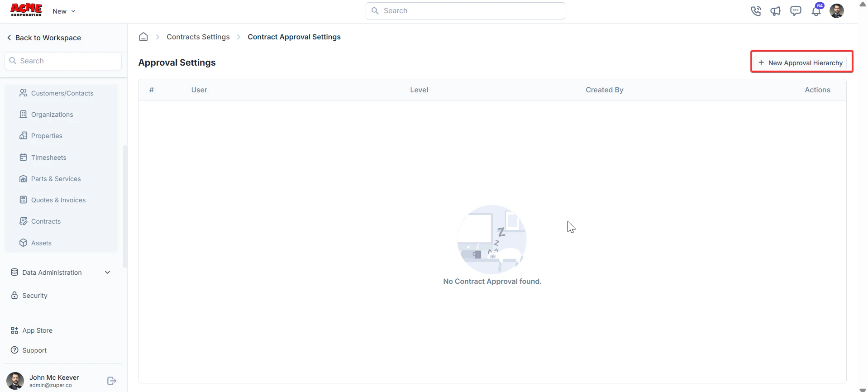Expand the Data Administration section
This screenshot has width=868, height=392.
[x=61, y=272]
